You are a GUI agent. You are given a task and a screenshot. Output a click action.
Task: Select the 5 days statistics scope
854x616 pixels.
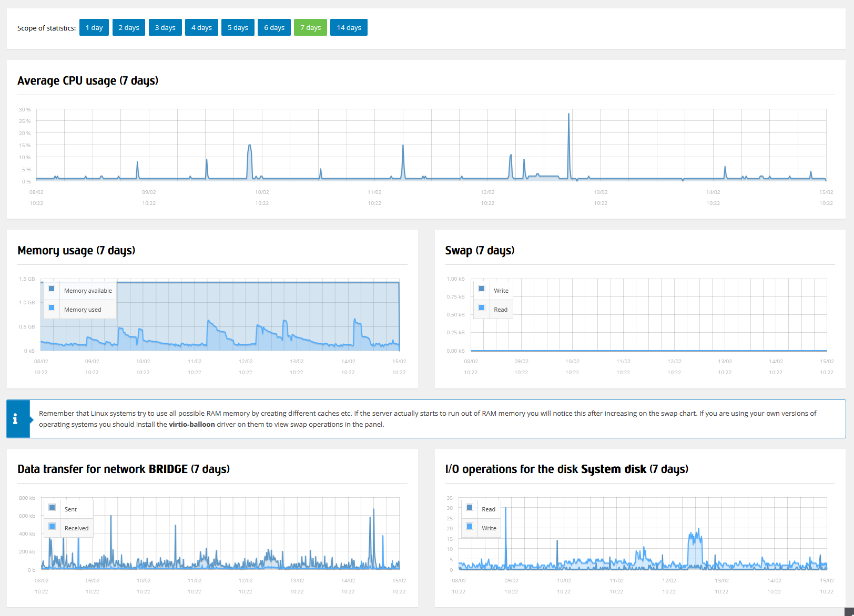[238, 27]
